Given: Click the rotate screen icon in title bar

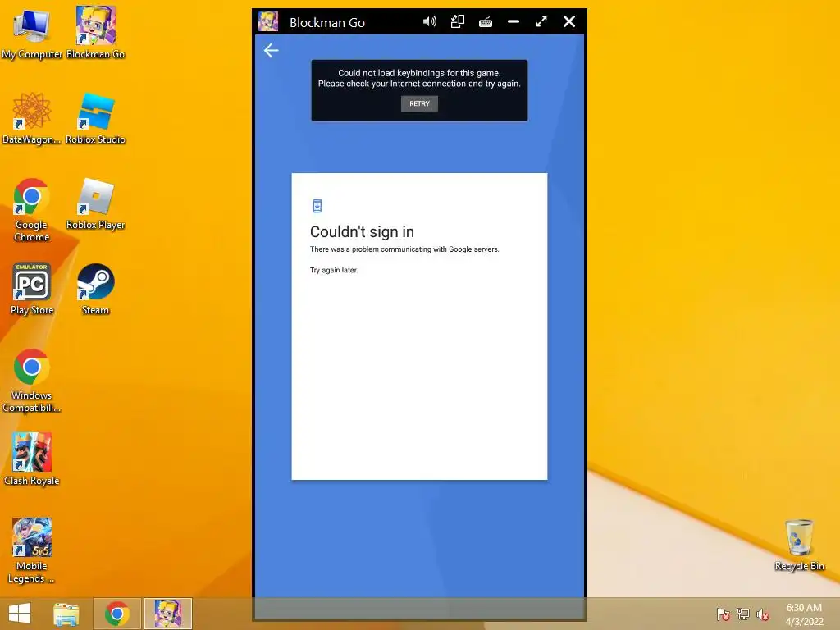Looking at the screenshot, I should pos(458,22).
